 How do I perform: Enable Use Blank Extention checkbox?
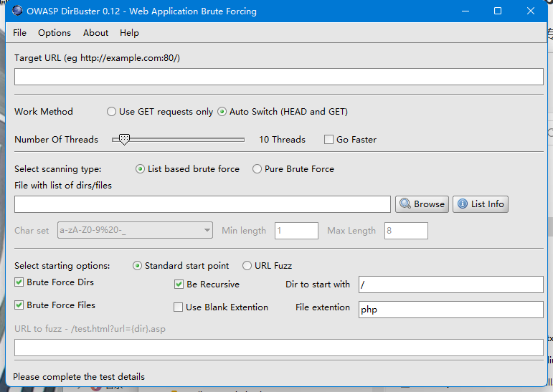tap(178, 307)
